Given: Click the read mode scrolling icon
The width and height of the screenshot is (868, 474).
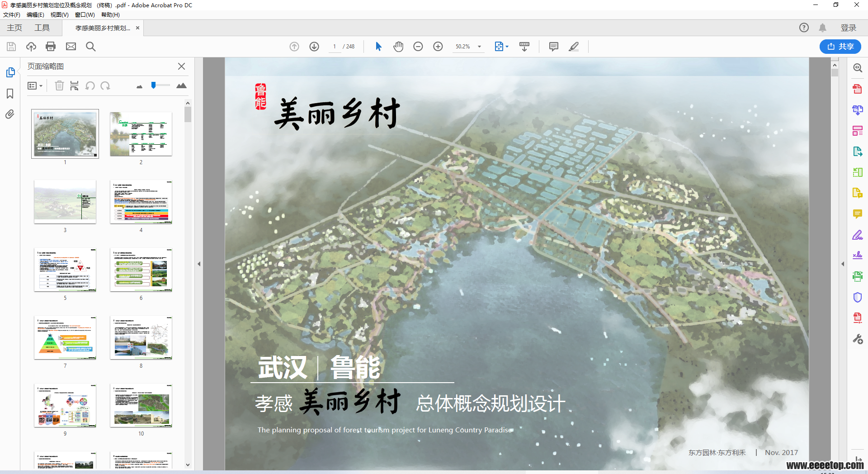Looking at the screenshot, I should pyautogui.click(x=524, y=47).
